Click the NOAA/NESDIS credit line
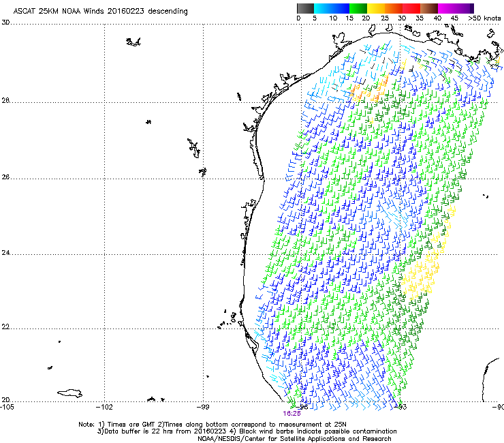The width and height of the screenshot is (504, 443). point(294,438)
